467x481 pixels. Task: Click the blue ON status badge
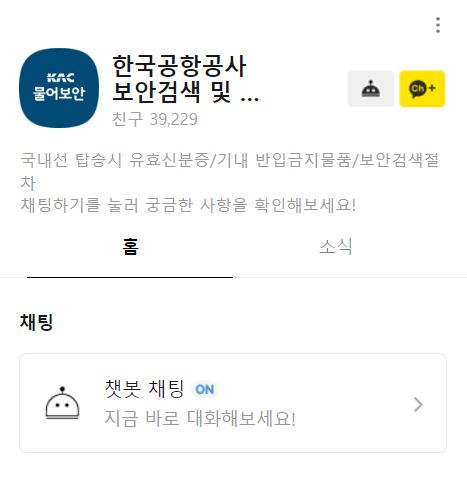(205, 389)
